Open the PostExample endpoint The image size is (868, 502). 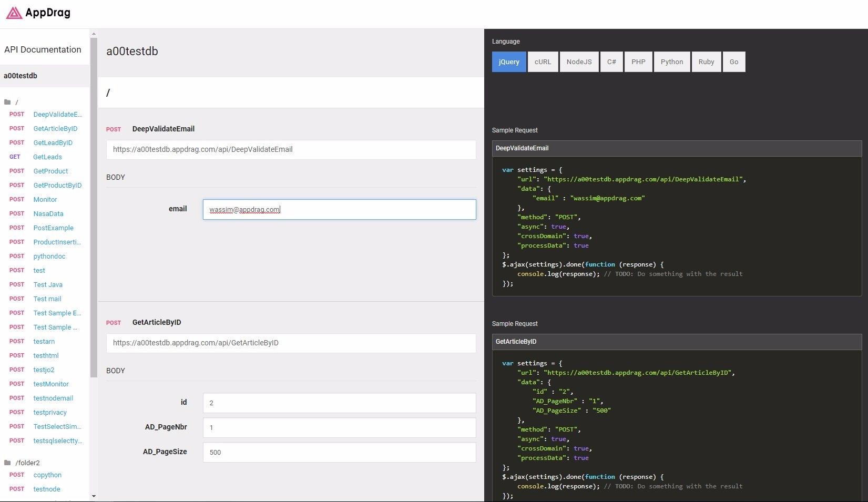coord(53,228)
